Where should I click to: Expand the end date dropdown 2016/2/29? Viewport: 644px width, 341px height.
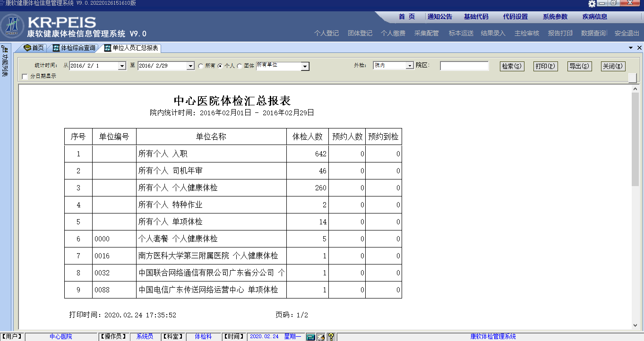pos(190,66)
